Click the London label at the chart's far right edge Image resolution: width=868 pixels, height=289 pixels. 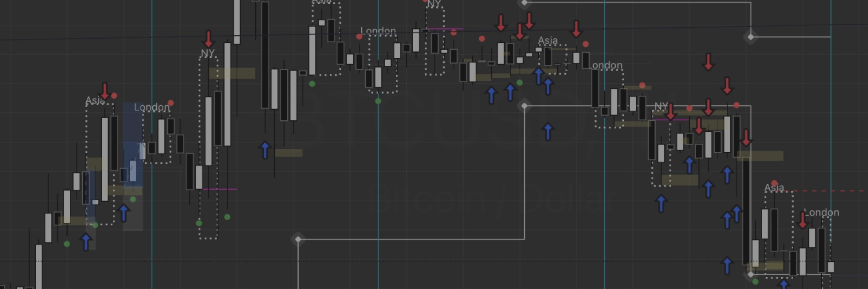(822, 213)
